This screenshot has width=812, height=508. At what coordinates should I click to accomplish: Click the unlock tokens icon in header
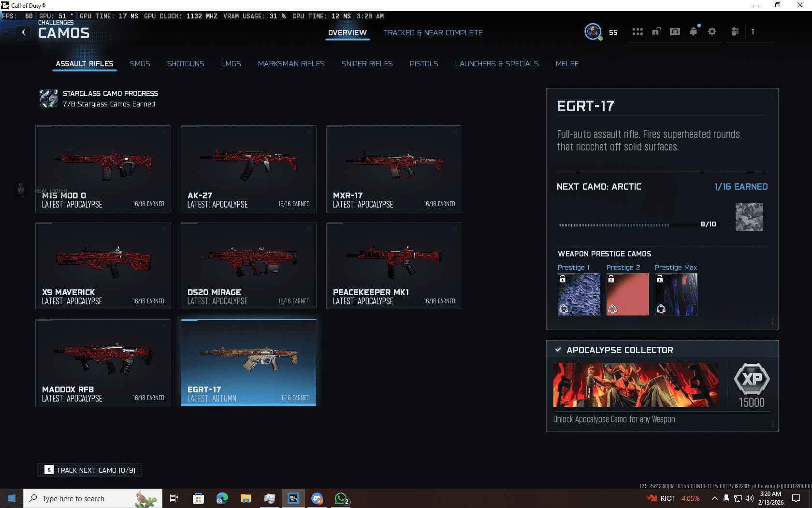click(x=656, y=32)
